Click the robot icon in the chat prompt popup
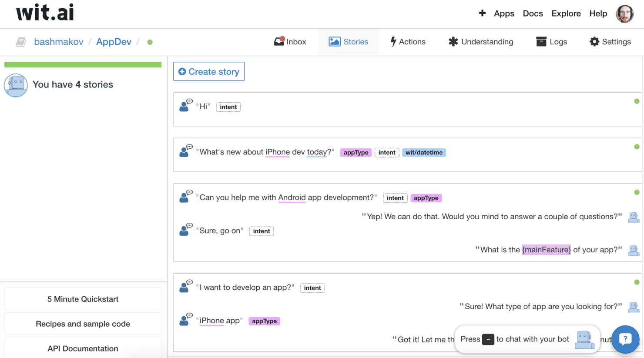Image resolution: width=644 pixels, height=358 pixels. (584, 340)
